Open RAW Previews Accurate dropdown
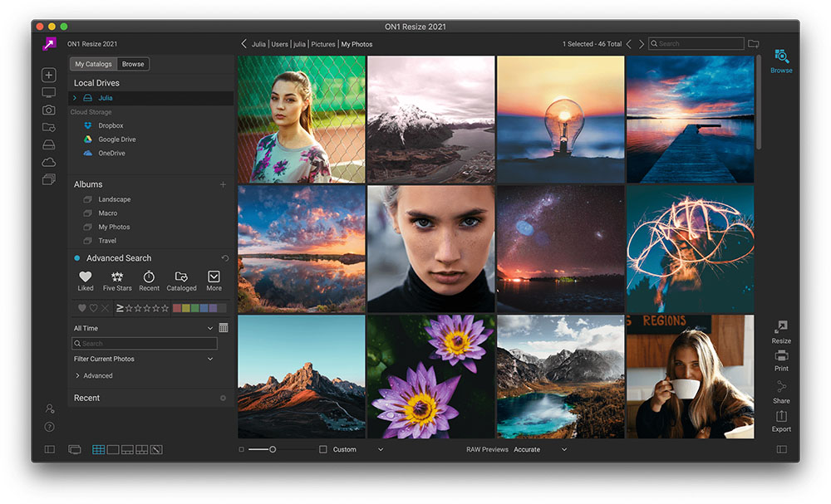The width and height of the screenshot is (831, 504). pyautogui.click(x=539, y=449)
